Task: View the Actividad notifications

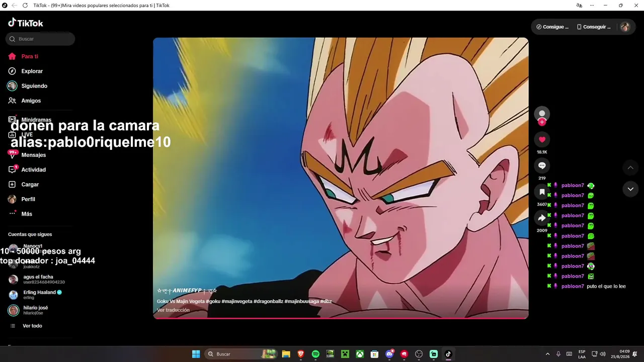Action: (x=33, y=170)
